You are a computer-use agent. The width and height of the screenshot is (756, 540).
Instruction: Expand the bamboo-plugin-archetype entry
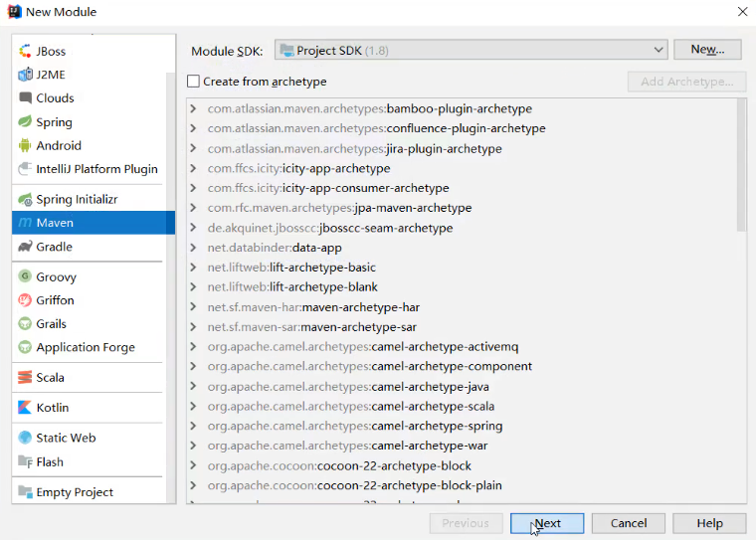click(x=194, y=109)
